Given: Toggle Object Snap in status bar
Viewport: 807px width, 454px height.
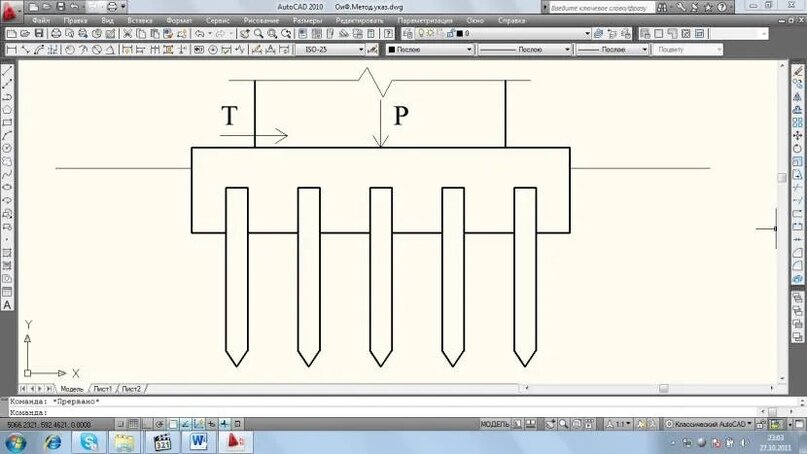Looking at the screenshot, I should pyautogui.click(x=172, y=424).
